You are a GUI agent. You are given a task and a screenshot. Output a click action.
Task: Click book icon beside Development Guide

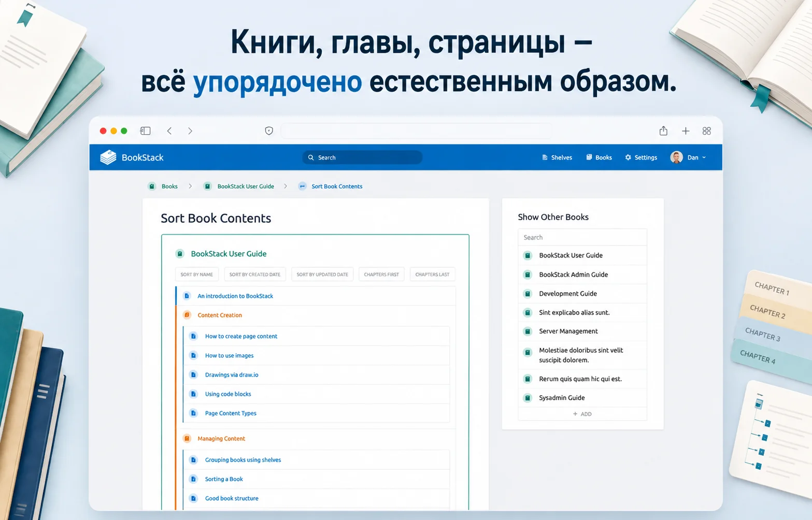point(528,294)
